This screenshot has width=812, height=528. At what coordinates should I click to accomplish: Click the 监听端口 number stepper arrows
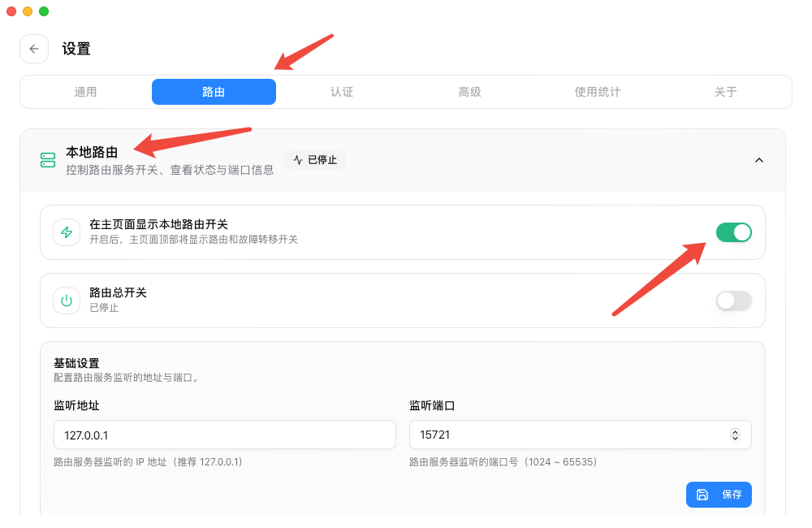[x=735, y=435]
